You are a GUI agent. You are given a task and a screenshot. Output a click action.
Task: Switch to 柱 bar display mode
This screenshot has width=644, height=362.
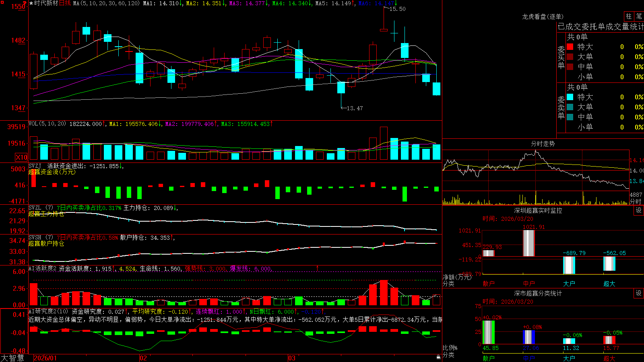coord(629,16)
